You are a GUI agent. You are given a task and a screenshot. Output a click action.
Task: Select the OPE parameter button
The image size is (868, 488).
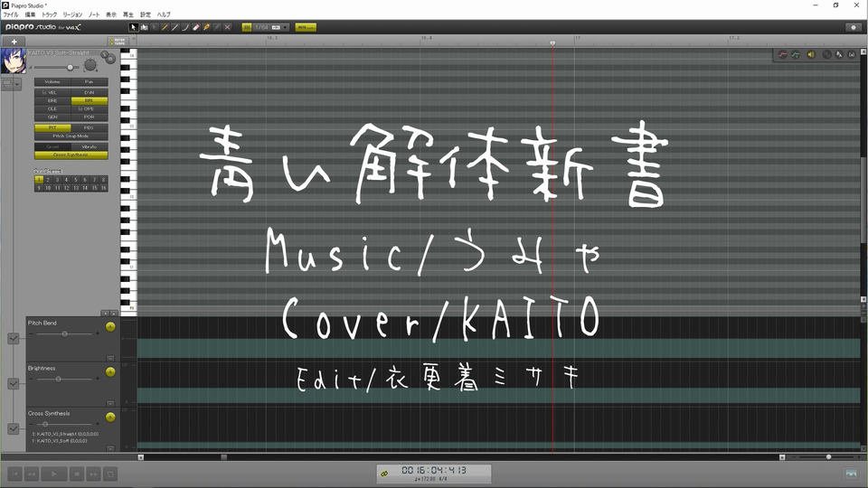pyautogui.click(x=90, y=109)
